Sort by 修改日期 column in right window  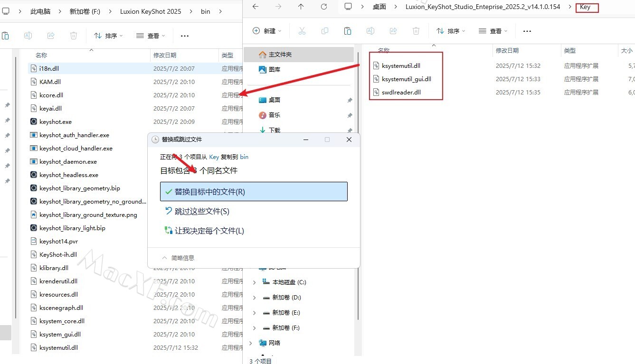pos(507,50)
